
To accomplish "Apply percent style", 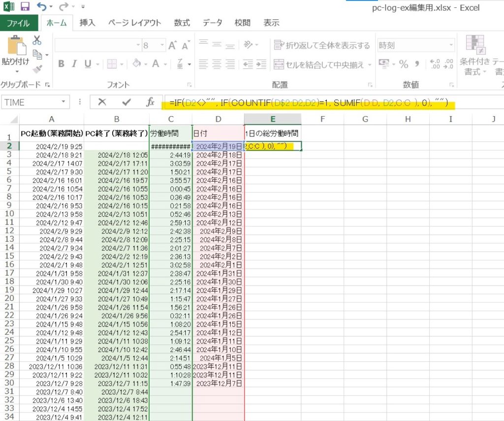I will coord(404,64).
